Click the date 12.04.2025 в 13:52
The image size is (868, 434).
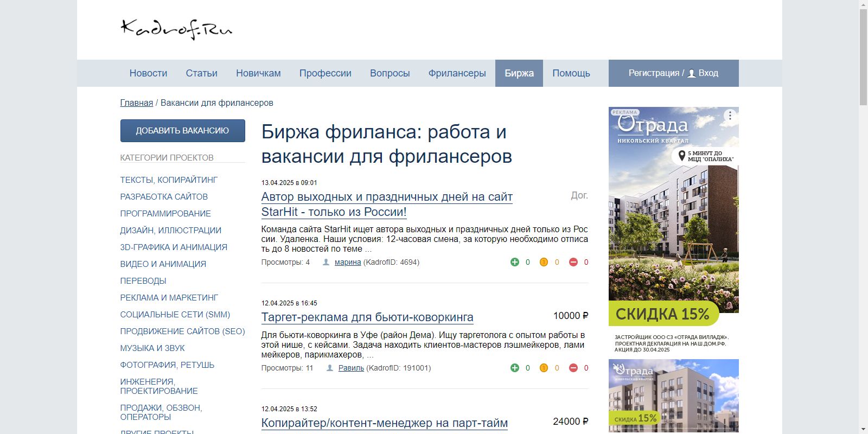[289, 409]
